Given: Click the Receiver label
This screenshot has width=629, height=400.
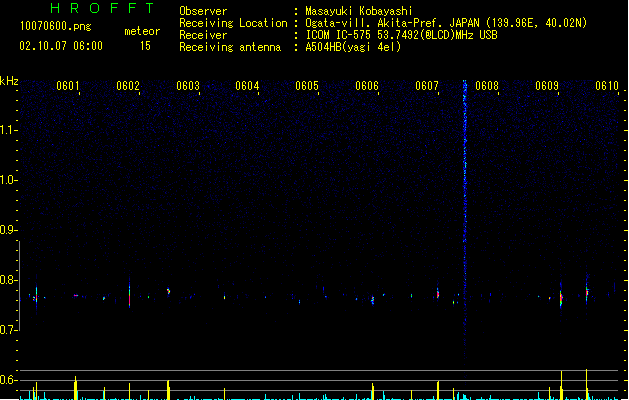Looking at the screenshot, I should (x=203, y=35).
